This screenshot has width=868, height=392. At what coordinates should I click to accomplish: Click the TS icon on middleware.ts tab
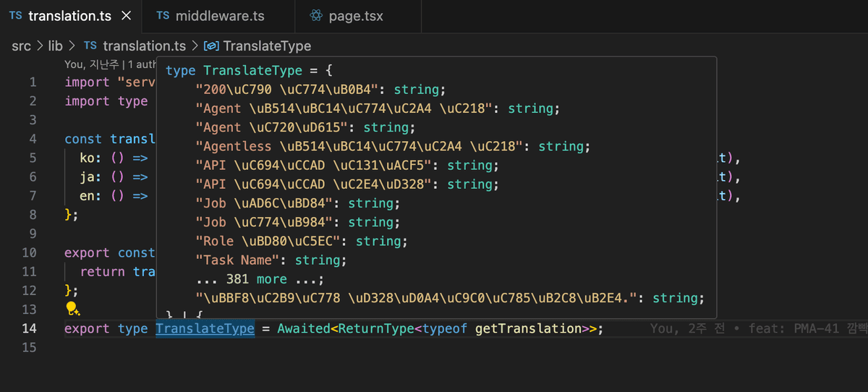pyautogui.click(x=163, y=16)
